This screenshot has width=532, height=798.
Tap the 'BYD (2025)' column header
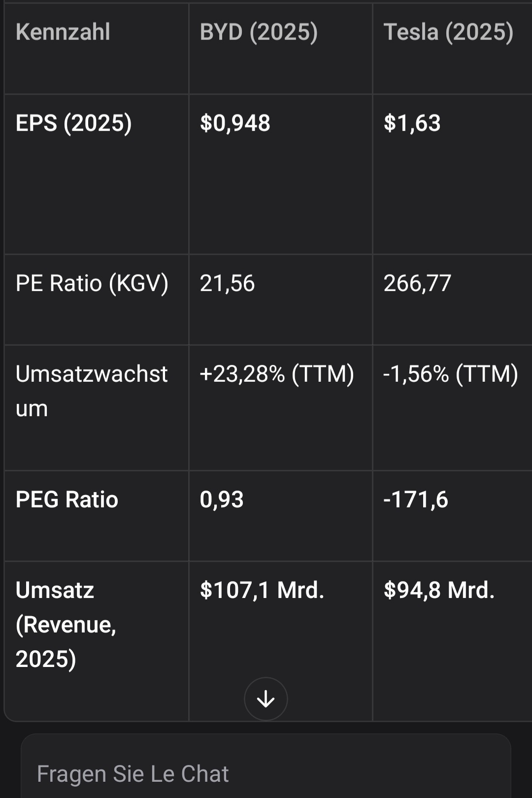tap(259, 32)
